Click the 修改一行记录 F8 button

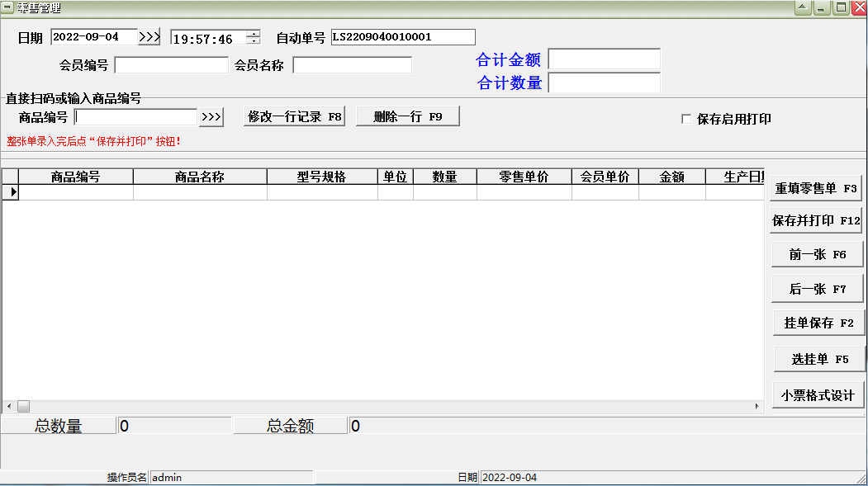pos(294,116)
